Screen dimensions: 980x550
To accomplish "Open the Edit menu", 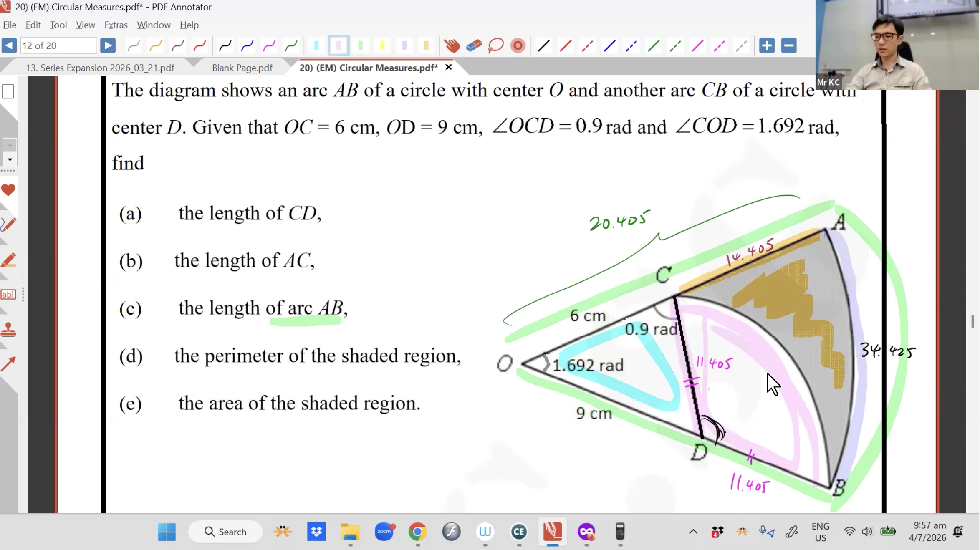I will click(x=33, y=25).
